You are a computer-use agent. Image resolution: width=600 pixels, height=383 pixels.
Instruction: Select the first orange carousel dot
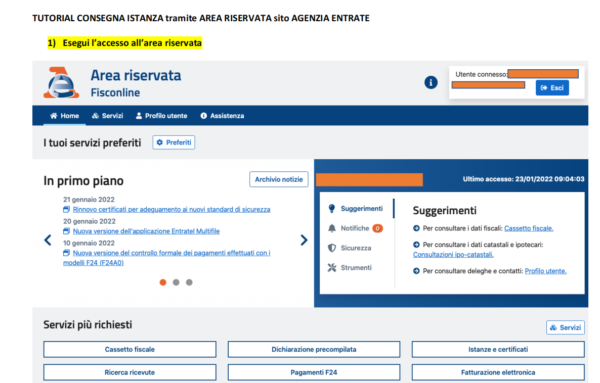[x=163, y=282]
